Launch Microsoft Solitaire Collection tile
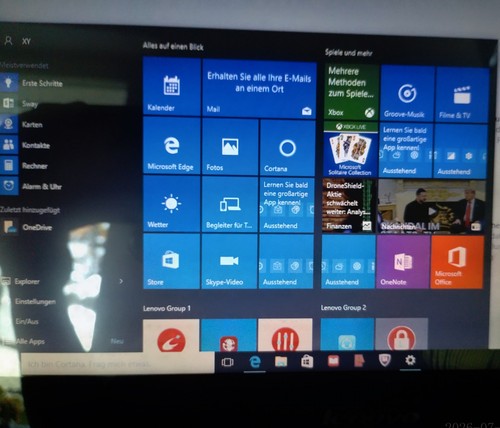Viewport: 500px width, 428px height. (x=350, y=149)
